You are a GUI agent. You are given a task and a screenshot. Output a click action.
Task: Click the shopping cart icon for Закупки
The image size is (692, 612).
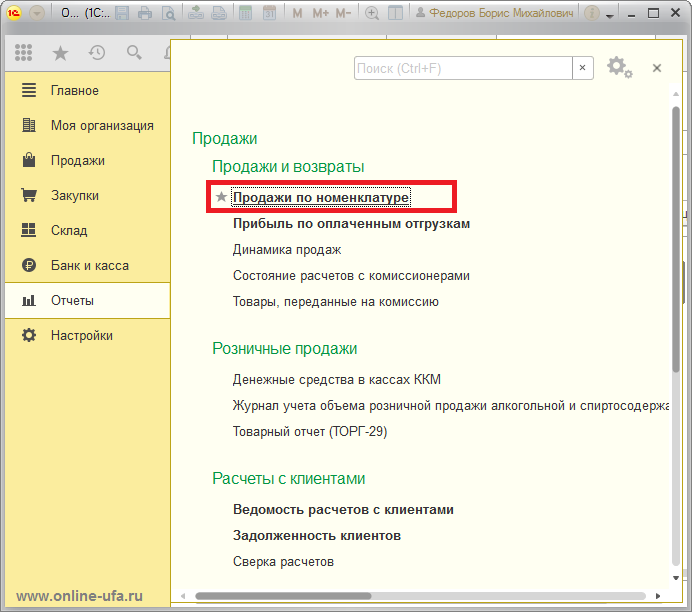click(29, 195)
